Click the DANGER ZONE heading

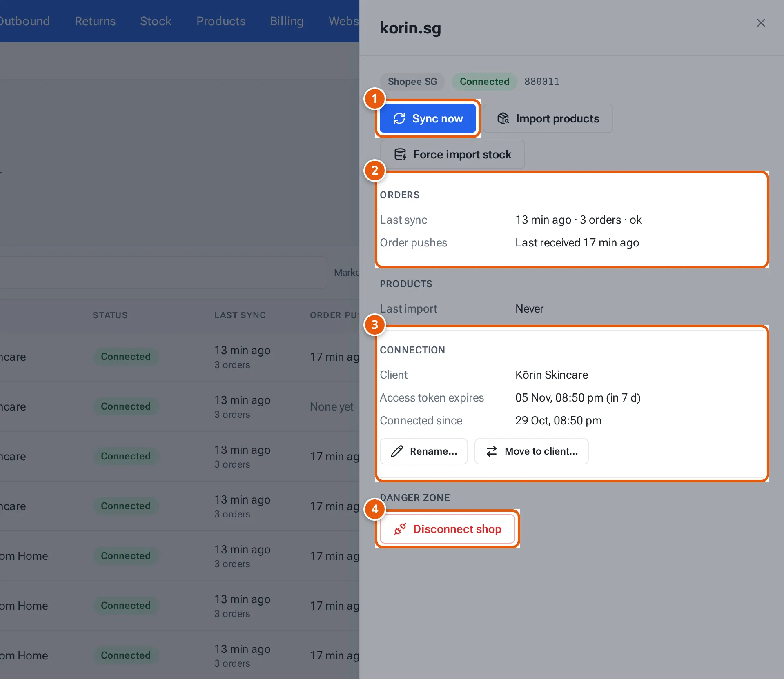click(x=415, y=498)
